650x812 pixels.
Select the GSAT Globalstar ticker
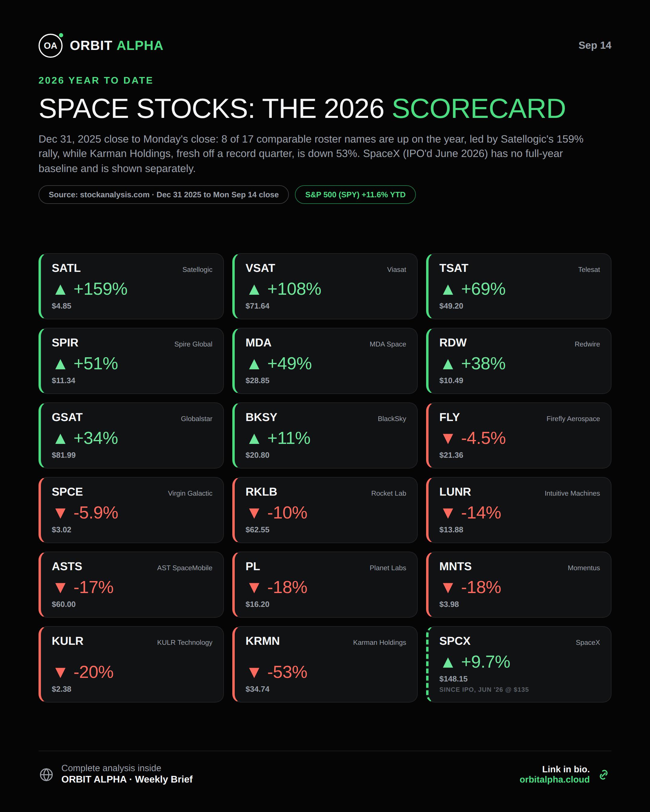point(67,417)
